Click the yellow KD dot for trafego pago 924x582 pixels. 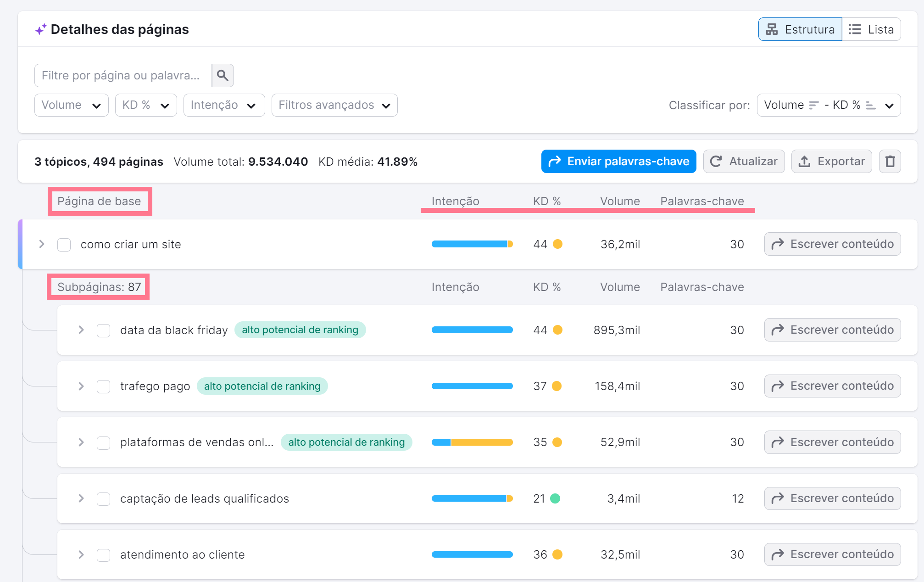(x=557, y=386)
